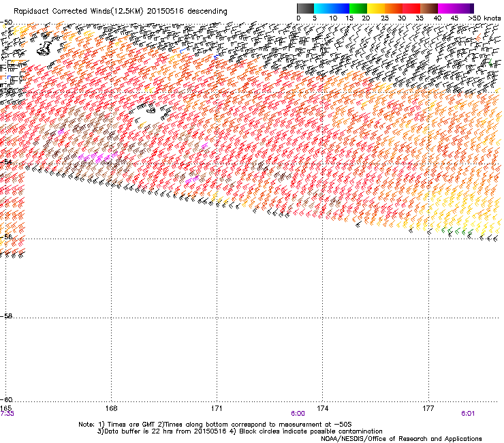This screenshot has height=443, width=504.
Task: Click the "30" legend scale label
Action: (x=402, y=18)
